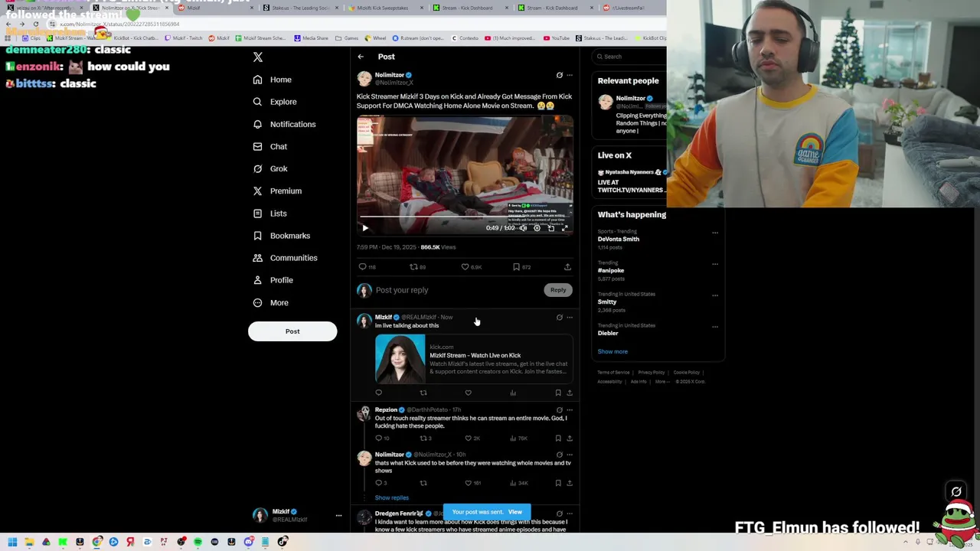Click the Windows Start button
The width and height of the screenshot is (980, 551).
(12, 542)
